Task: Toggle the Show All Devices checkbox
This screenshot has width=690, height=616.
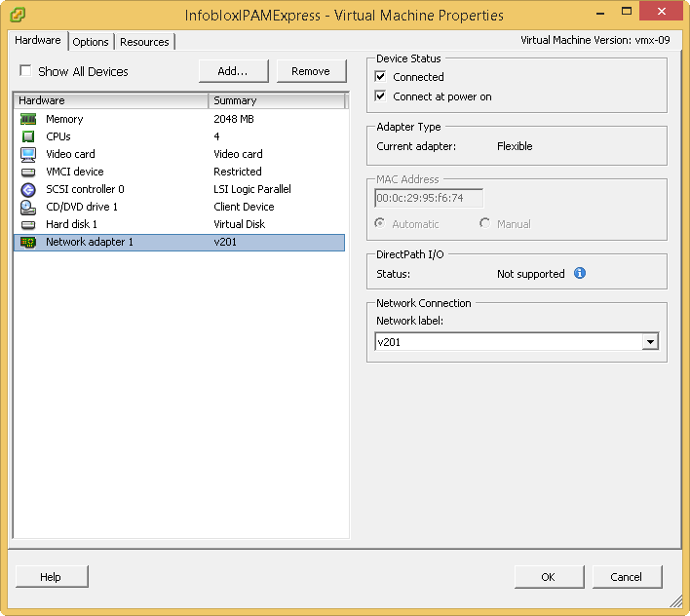Action: click(x=25, y=70)
